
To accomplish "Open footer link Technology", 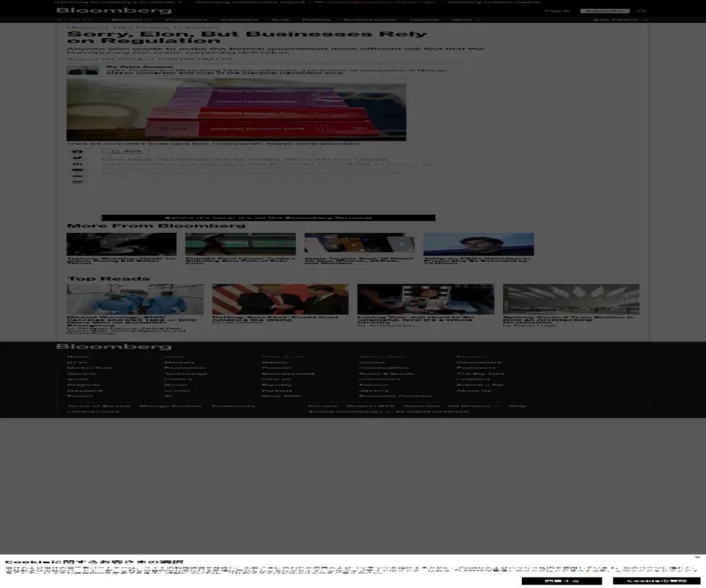I will (186, 373).
